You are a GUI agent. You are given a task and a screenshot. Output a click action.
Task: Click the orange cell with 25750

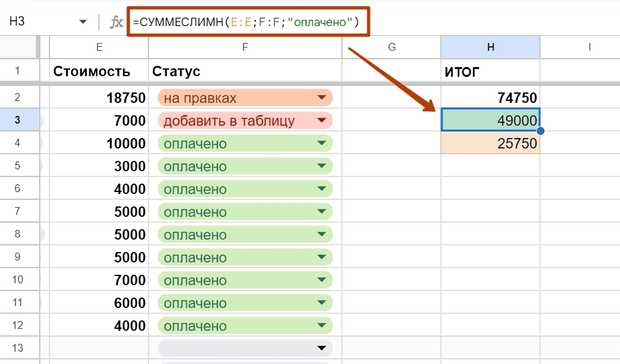click(x=490, y=143)
